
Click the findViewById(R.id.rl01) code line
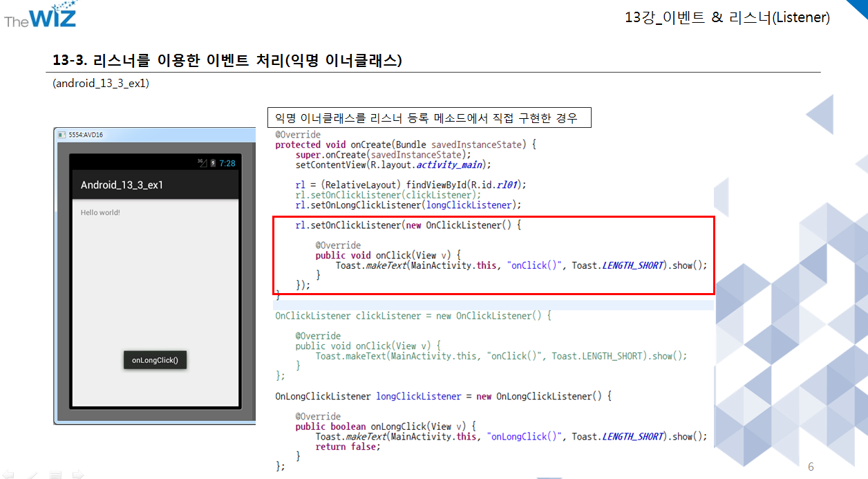(x=411, y=185)
